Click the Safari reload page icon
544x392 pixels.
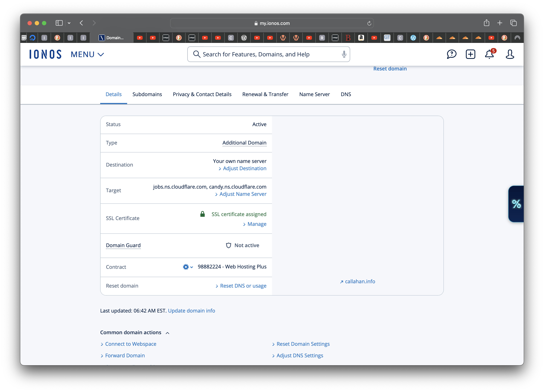[369, 23]
